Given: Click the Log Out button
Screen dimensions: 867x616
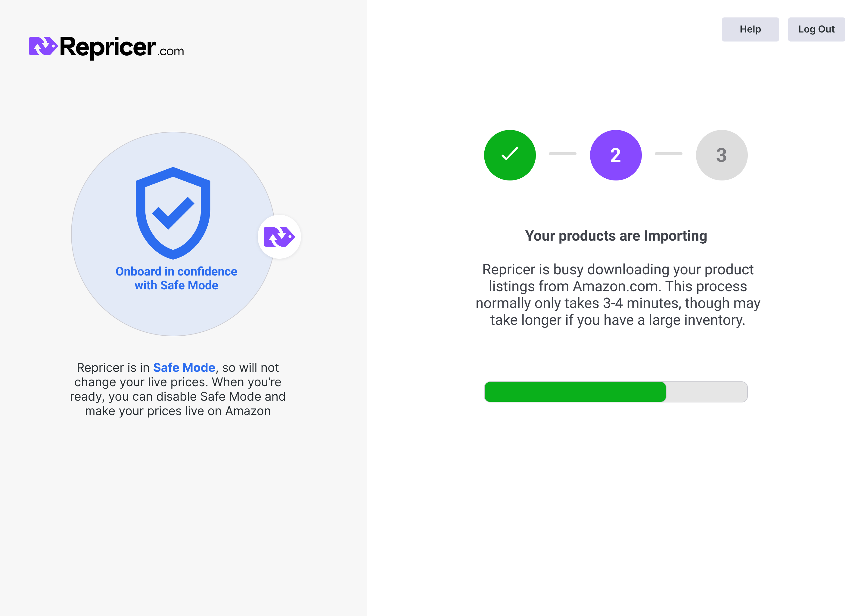Looking at the screenshot, I should click(816, 29).
